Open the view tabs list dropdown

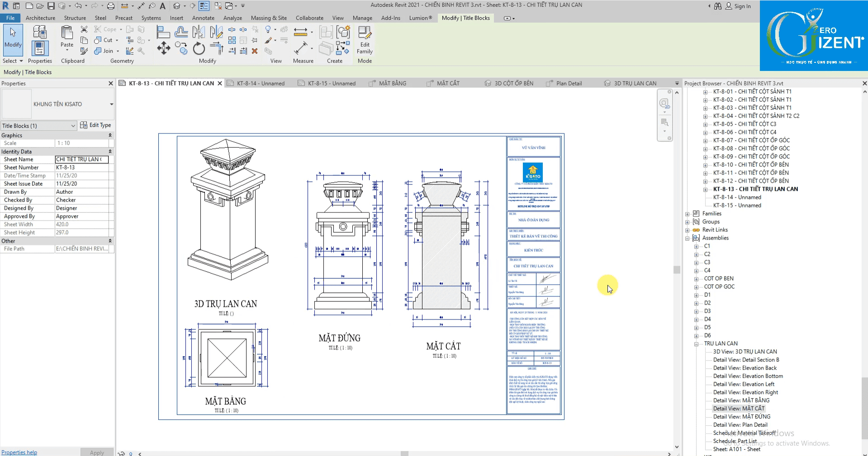(677, 83)
